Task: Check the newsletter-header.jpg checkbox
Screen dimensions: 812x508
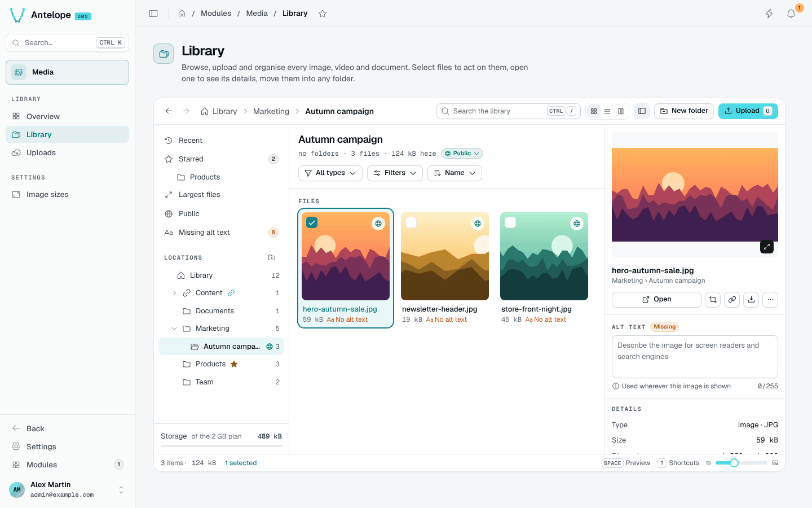Action: coord(411,222)
